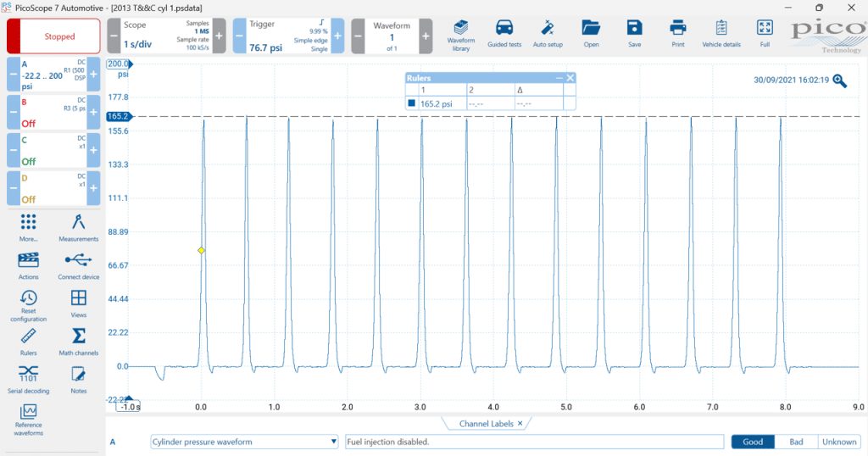Viewport: 868px width, 456px height.
Task: Decrease Scope timebase with minus
Action: 114,36
